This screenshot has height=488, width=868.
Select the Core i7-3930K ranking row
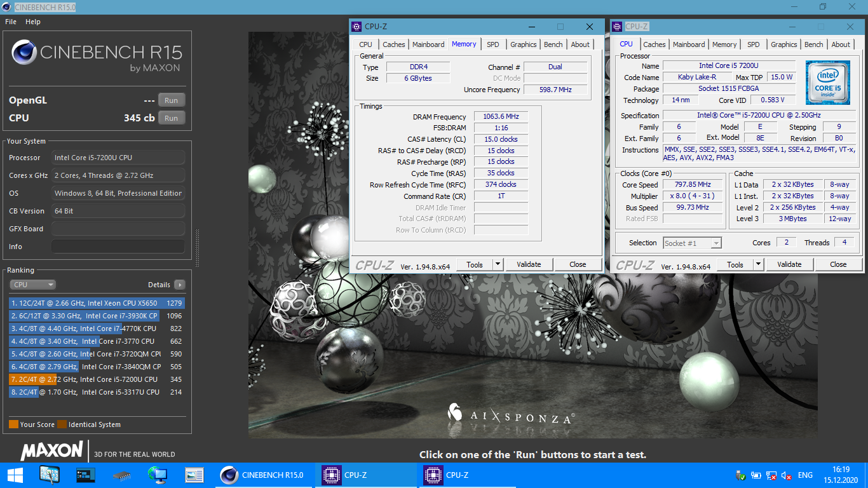pyautogui.click(x=97, y=316)
